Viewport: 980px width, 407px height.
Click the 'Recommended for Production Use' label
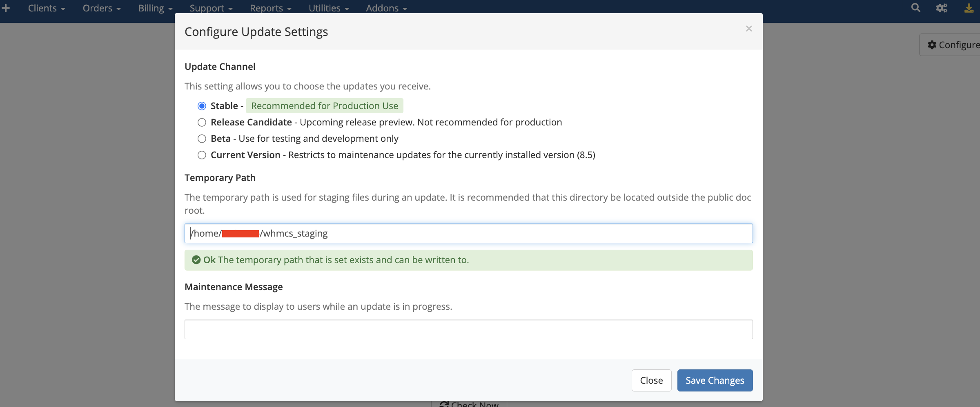pos(325,106)
